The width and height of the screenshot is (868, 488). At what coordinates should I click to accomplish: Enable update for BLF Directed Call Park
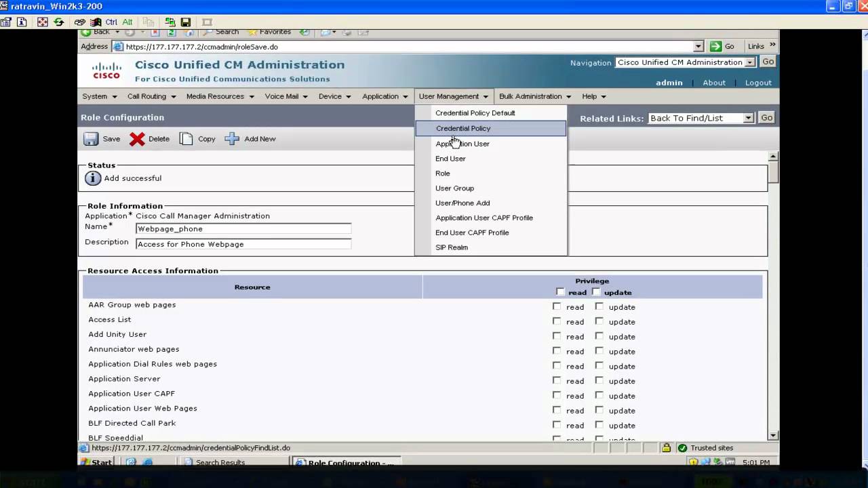click(599, 425)
